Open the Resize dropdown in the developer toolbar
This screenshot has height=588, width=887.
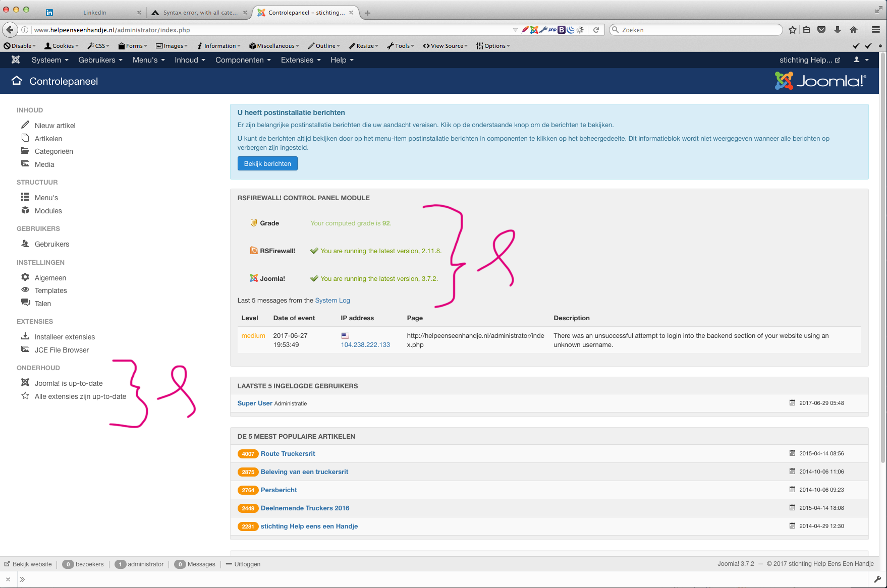363,46
